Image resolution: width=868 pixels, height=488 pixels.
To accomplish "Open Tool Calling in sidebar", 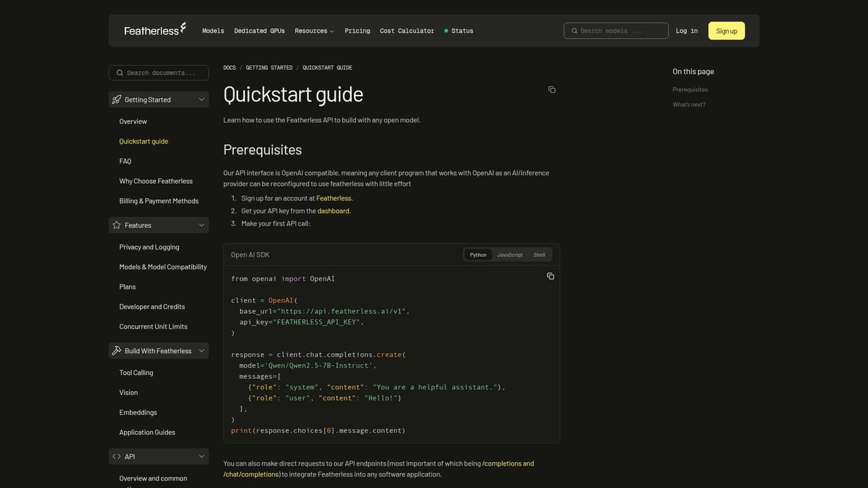I will click(136, 373).
